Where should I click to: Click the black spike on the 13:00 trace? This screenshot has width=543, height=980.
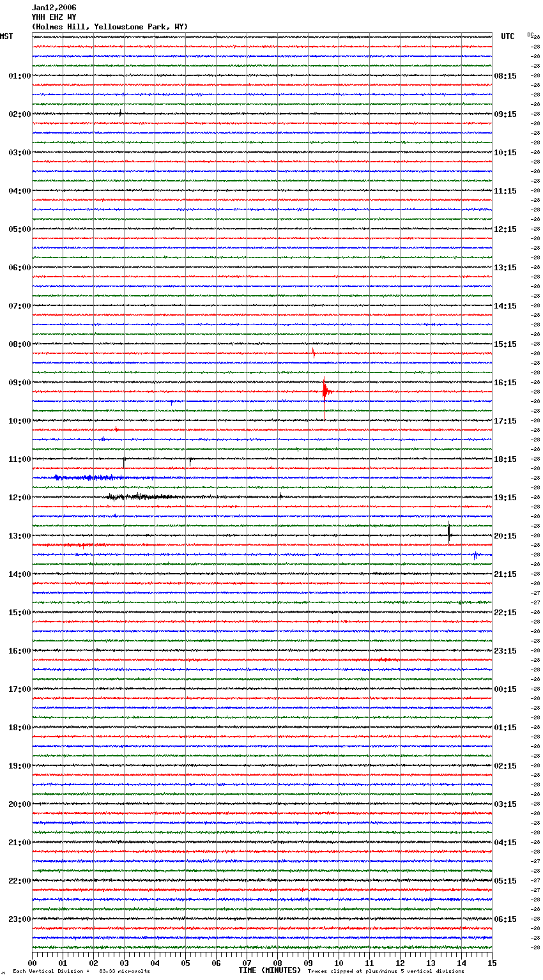point(449,533)
